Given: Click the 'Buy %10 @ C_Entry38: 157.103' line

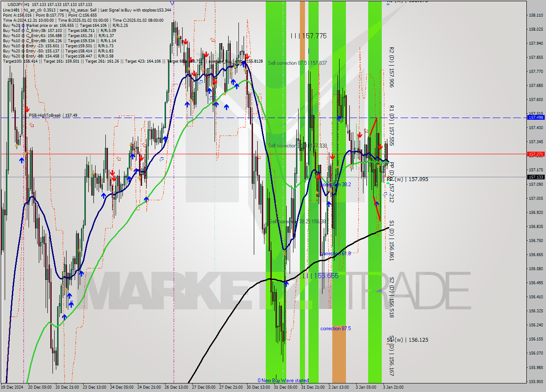Looking at the screenshot, I should click(59, 31).
